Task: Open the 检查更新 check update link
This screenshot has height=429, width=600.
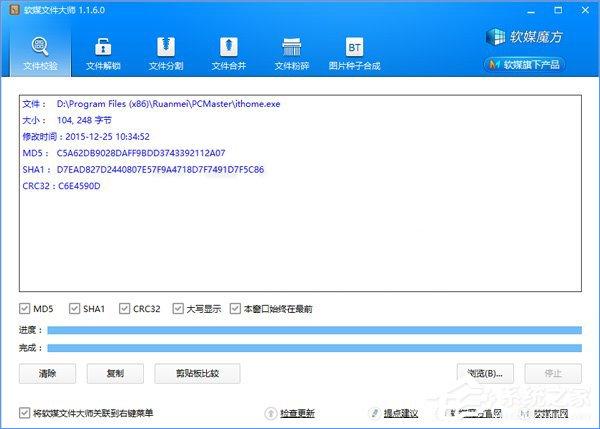Action: click(x=297, y=413)
